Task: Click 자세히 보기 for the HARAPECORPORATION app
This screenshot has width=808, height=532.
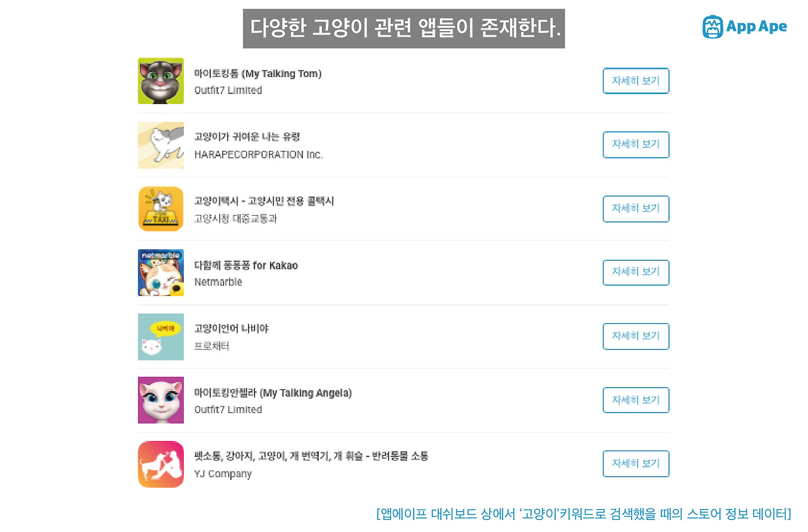Action: (636, 145)
